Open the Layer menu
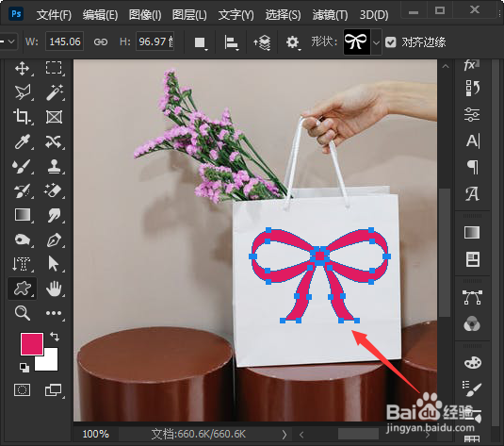This screenshot has height=446, width=504. (189, 15)
